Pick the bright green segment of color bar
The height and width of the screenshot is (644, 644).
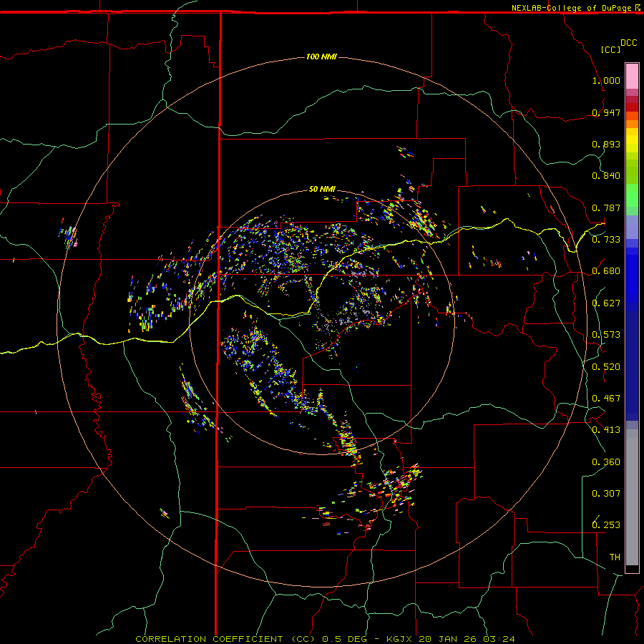632,195
